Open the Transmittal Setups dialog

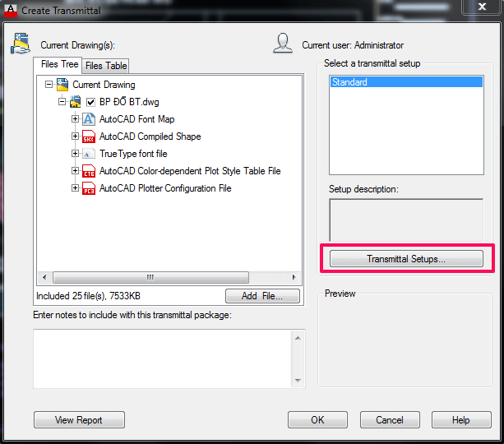[x=406, y=259]
